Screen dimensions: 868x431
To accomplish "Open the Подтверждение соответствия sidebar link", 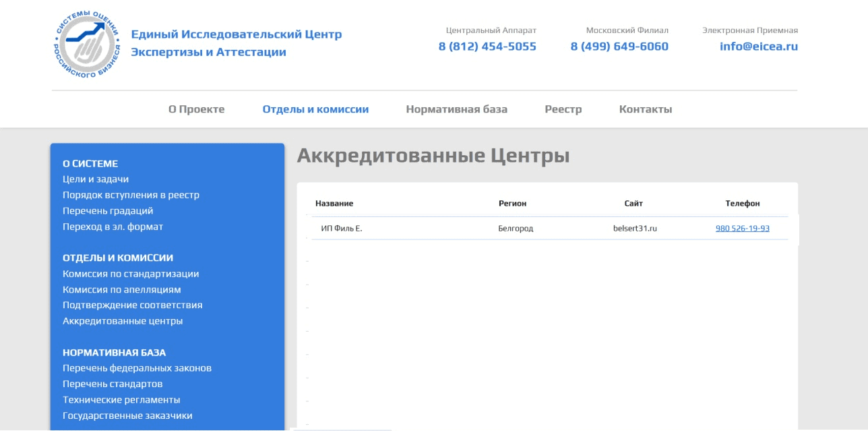I will click(133, 305).
